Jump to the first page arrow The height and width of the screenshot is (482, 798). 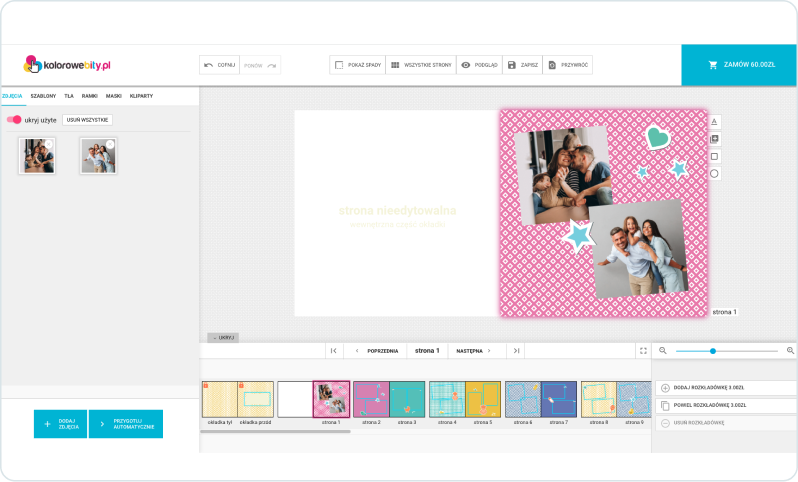pos(333,351)
